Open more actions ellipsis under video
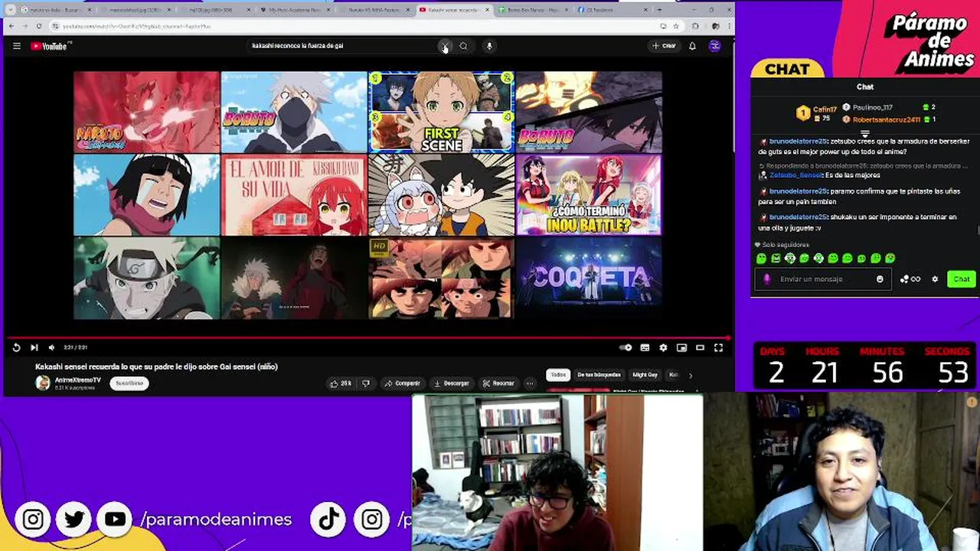This screenshot has height=551, width=980. pyautogui.click(x=530, y=383)
